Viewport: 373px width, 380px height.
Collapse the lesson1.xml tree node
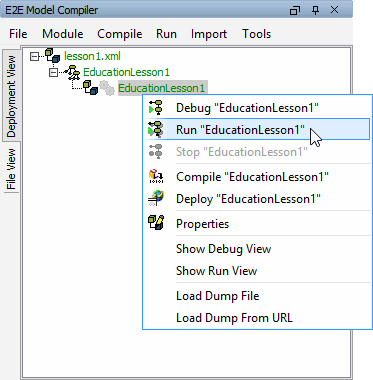click(34, 56)
